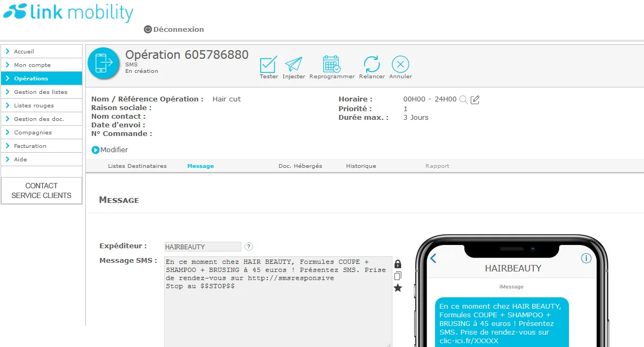Screen dimensions: 644x347
Task: Switch to Doc. Hébergés tab
Action: (x=300, y=166)
